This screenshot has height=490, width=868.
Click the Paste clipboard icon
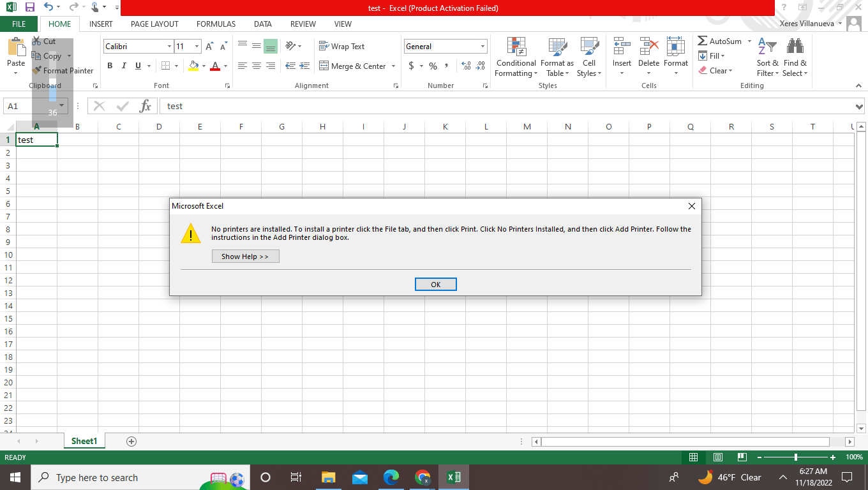[x=16, y=48]
